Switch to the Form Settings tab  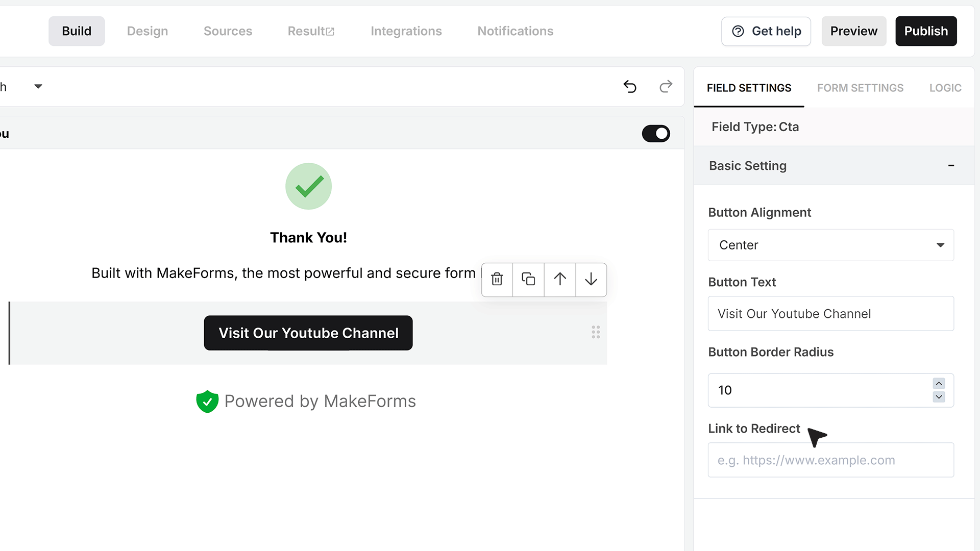pyautogui.click(x=860, y=88)
